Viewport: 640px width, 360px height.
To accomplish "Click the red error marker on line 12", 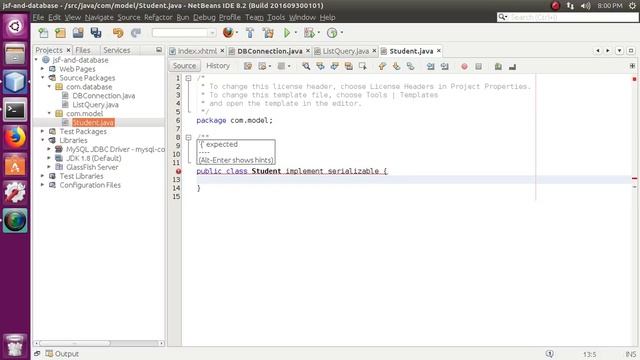I will pyautogui.click(x=178, y=171).
